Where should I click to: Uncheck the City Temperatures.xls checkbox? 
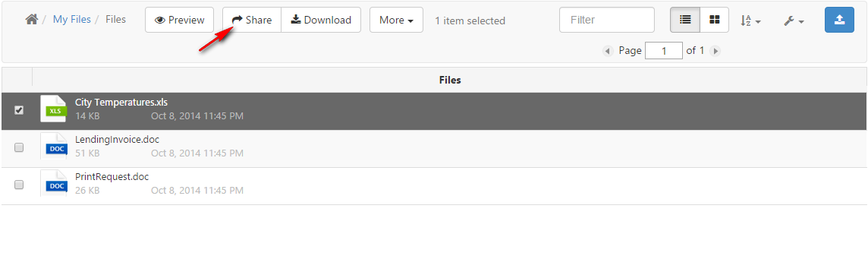tap(19, 110)
